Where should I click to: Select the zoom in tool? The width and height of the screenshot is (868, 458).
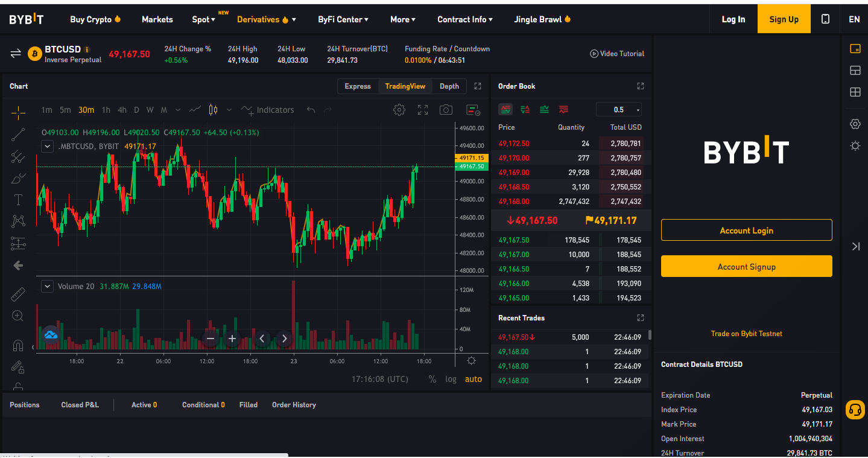click(x=18, y=316)
